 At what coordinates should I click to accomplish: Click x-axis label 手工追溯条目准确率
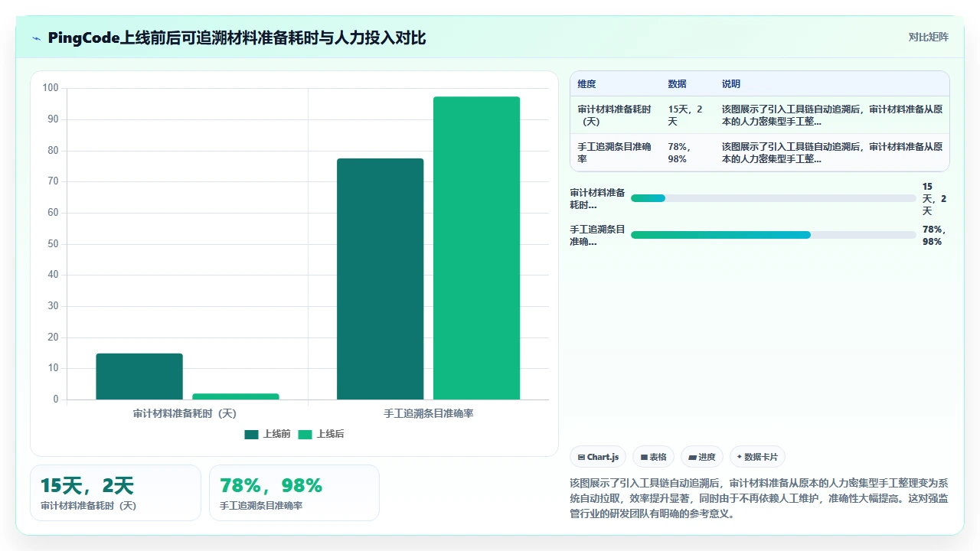(x=429, y=413)
